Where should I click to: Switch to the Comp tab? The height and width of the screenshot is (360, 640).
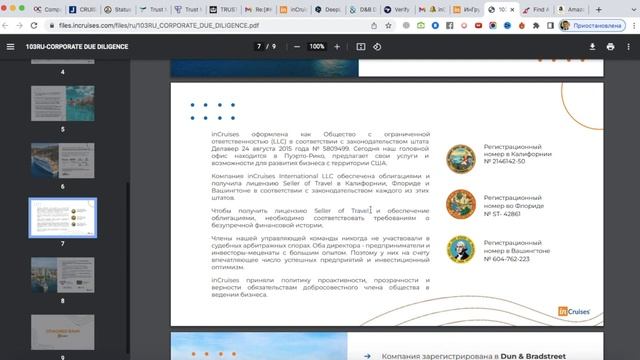click(47, 9)
